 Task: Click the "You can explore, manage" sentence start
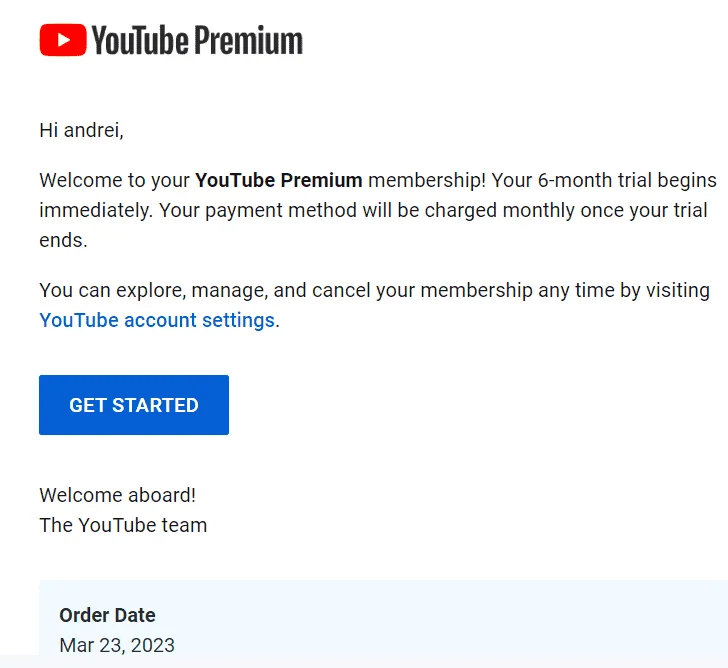pos(154,291)
